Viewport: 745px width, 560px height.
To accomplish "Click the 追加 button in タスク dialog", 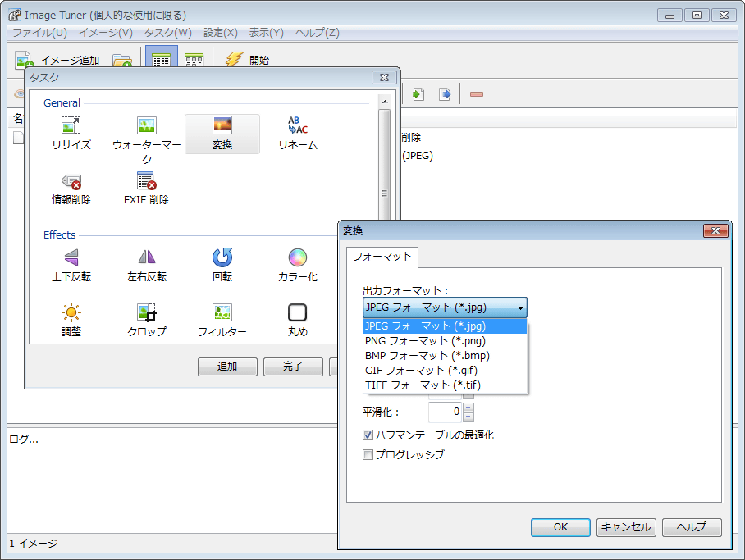I will [227, 367].
